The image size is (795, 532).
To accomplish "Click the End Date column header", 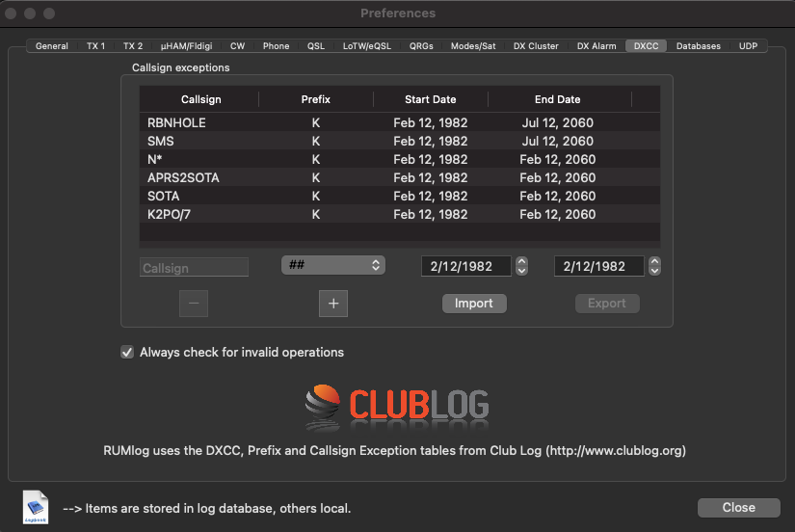I will point(557,99).
